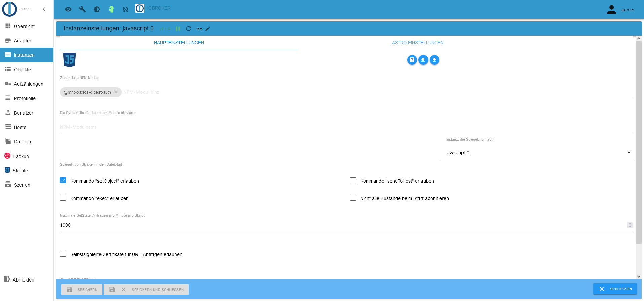Viewport: 644px width, 301px height.
Task: Edit instance info with the pencil icon
Action: [x=208, y=29]
